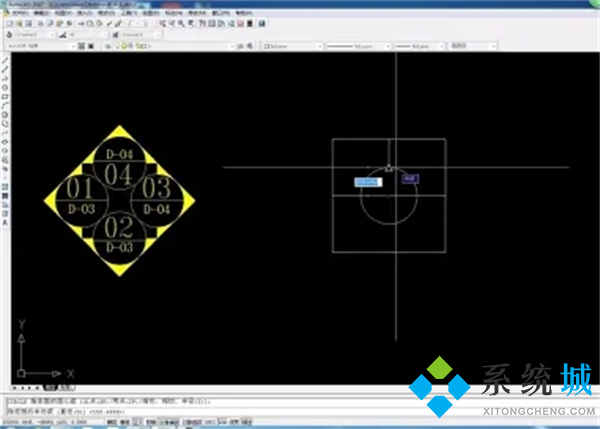Toggle object snap (OSNAP) in the status bar
The image size is (600, 429).
point(167,422)
